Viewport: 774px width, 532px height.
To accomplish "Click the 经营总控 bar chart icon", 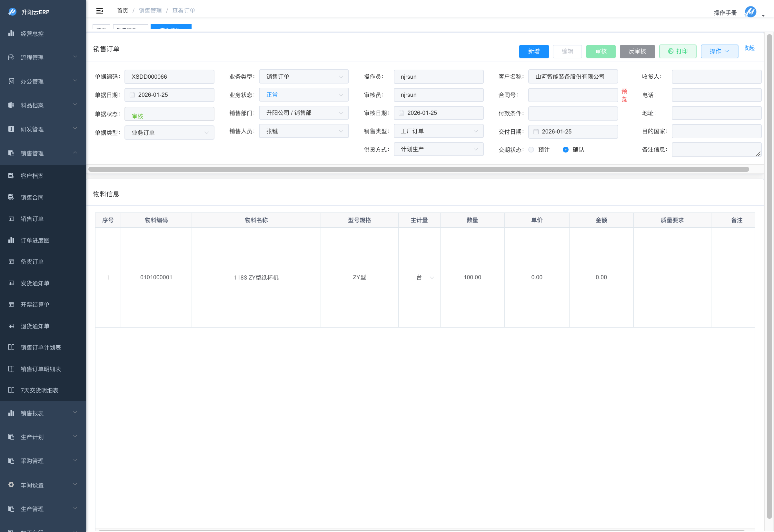I will tap(11, 33).
